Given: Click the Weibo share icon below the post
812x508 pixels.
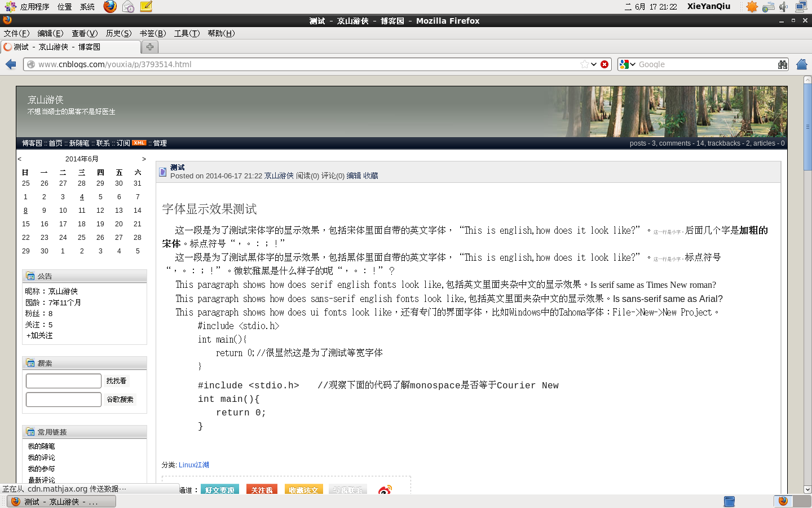Looking at the screenshot, I should (x=385, y=490).
